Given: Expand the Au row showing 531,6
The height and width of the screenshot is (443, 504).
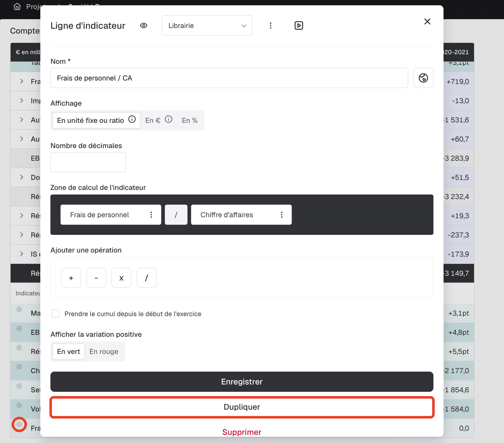Looking at the screenshot, I should point(22,120).
